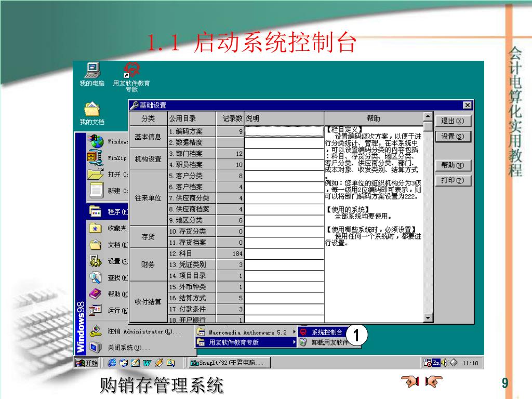Click the 查找 magnifier icon in Start menu
Viewport: 532px width, 399px height.
click(x=96, y=277)
